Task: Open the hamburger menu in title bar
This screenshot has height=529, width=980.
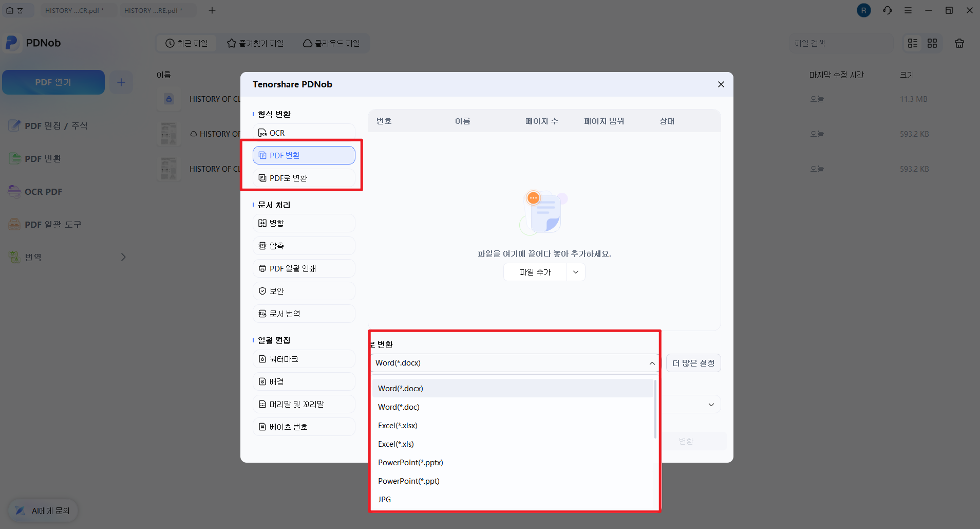Action: coord(908,10)
